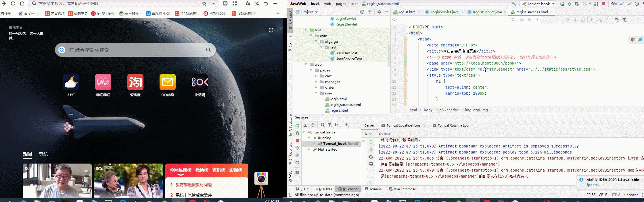Expand the manager folder

pyautogui.click(x=316, y=82)
